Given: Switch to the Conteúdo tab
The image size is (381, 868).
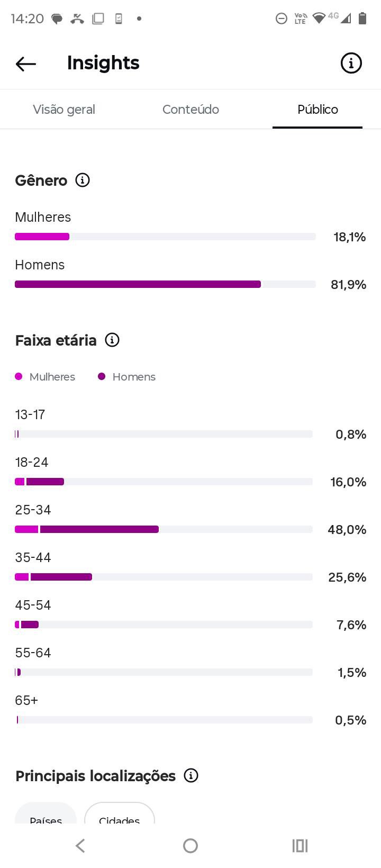Looking at the screenshot, I should [x=190, y=110].
